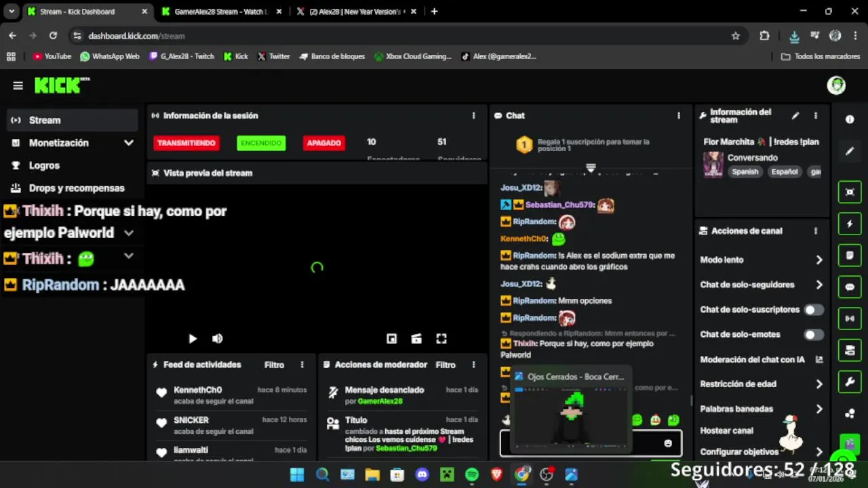Open the Información de la sesión options menu
This screenshot has height=488, width=868.
pos(473,116)
